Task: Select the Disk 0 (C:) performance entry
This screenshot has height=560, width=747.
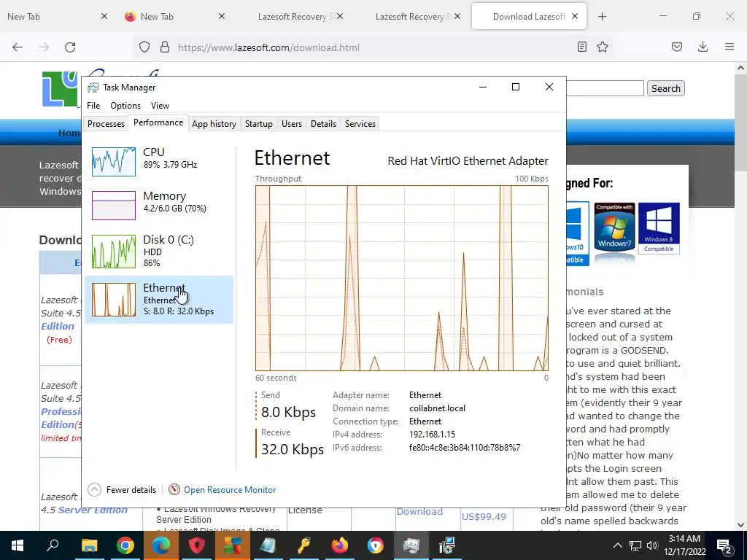Action: 159,251
